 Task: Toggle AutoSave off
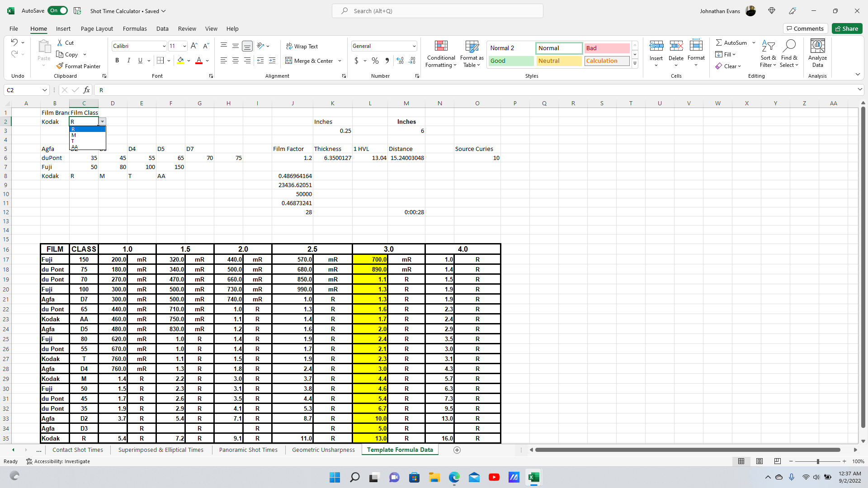58,10
